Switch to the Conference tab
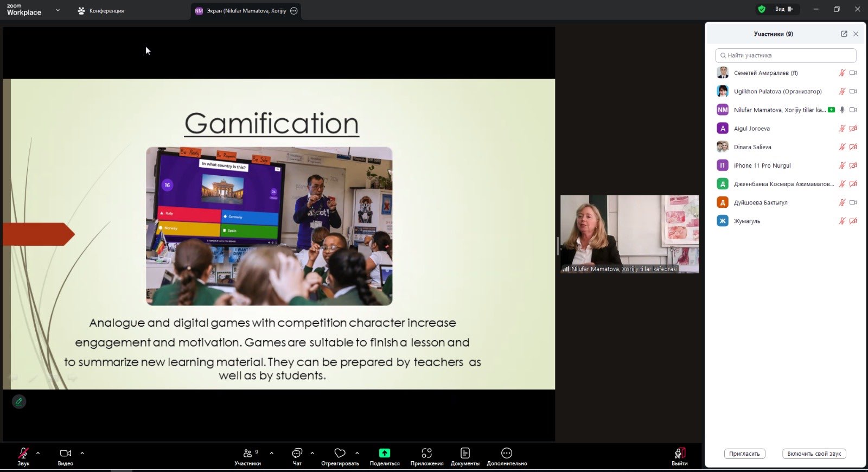The height and width of the screenshot is (472, 868). coord(101,11)
